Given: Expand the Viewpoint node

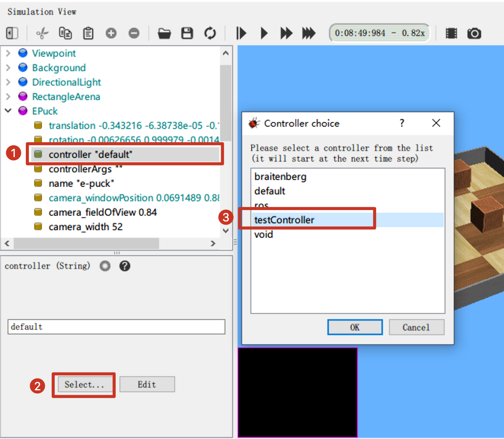Looking at the screenshot, I should point(8,53).
